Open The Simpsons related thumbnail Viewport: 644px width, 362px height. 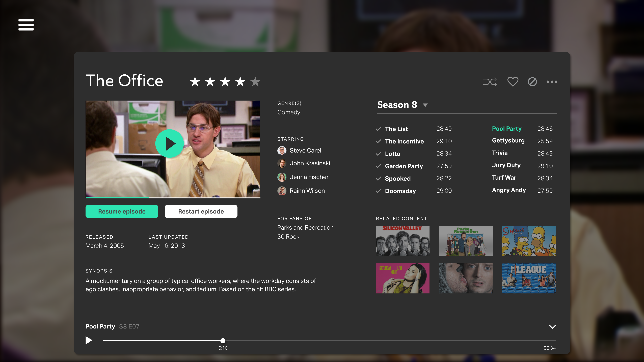click(x=528, y=241)
